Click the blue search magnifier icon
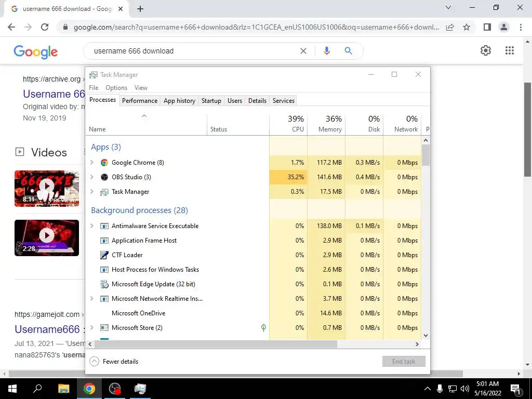 (348, 51)
